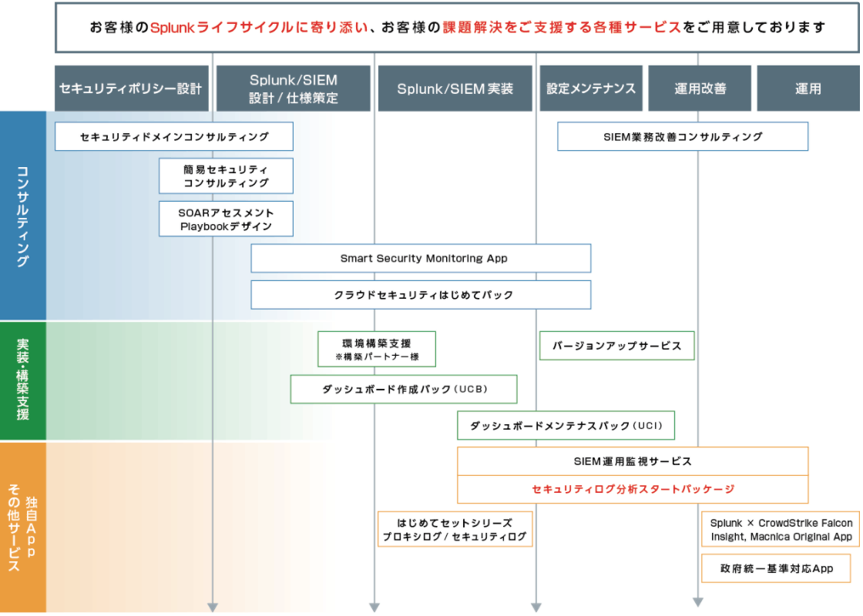Open バージョンアップサービス box

(x=617, y=346)
